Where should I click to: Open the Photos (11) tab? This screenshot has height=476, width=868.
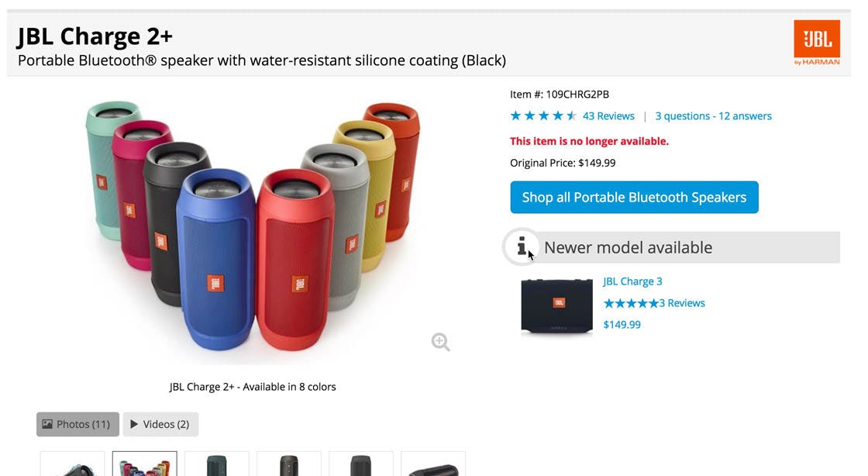point(77,424)
